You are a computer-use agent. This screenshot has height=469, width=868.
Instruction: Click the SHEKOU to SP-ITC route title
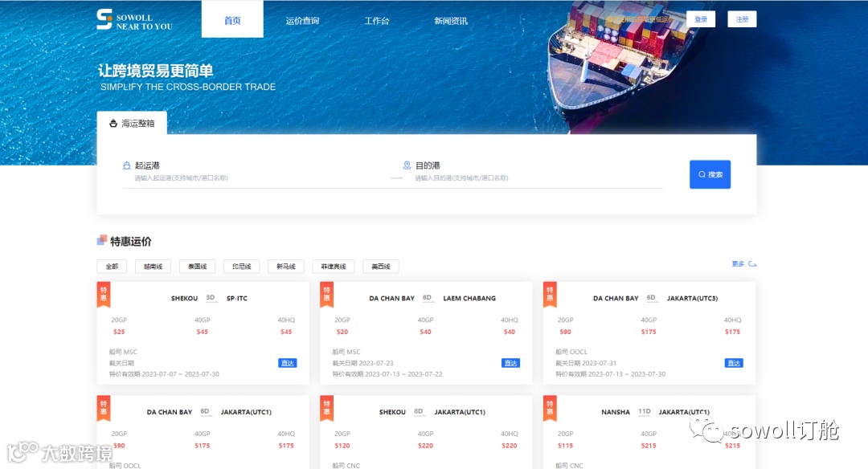pyautogui.click(x=209, y=298)
